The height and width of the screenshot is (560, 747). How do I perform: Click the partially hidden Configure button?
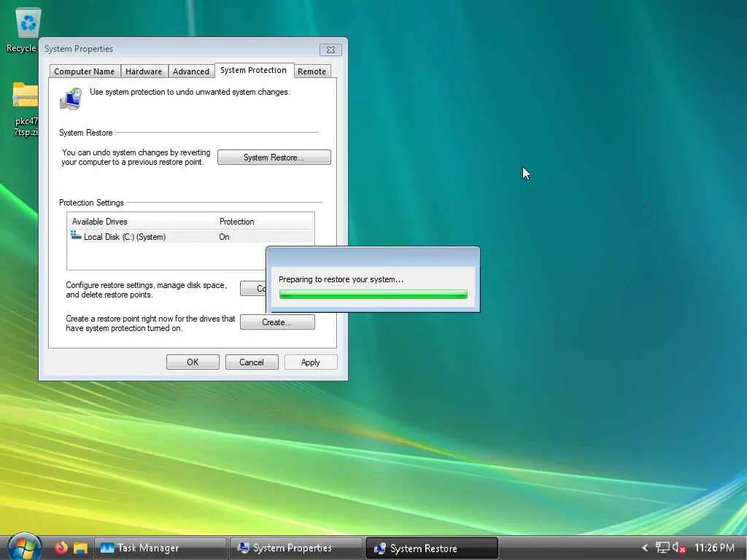click(x=253, y=289)
